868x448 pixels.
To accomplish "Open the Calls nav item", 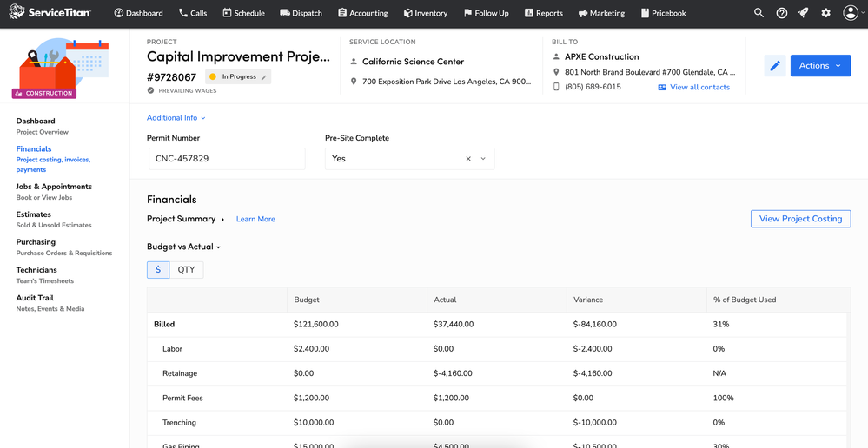I will pyautogui.click(x=193, y=13).
